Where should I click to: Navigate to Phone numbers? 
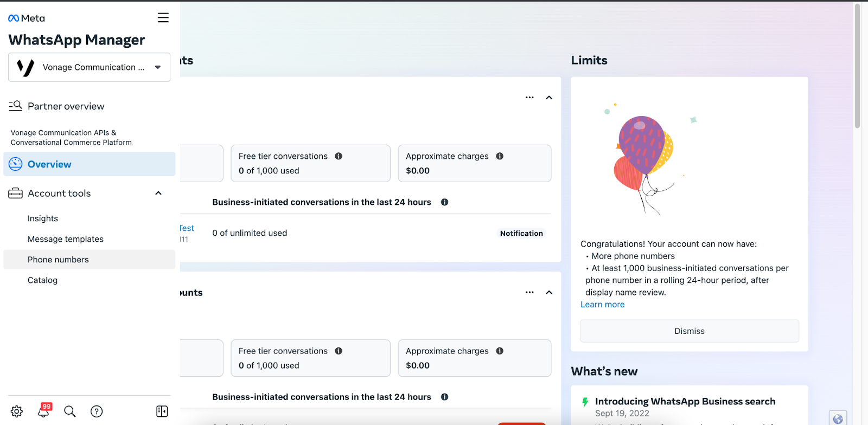pos(90,260)
